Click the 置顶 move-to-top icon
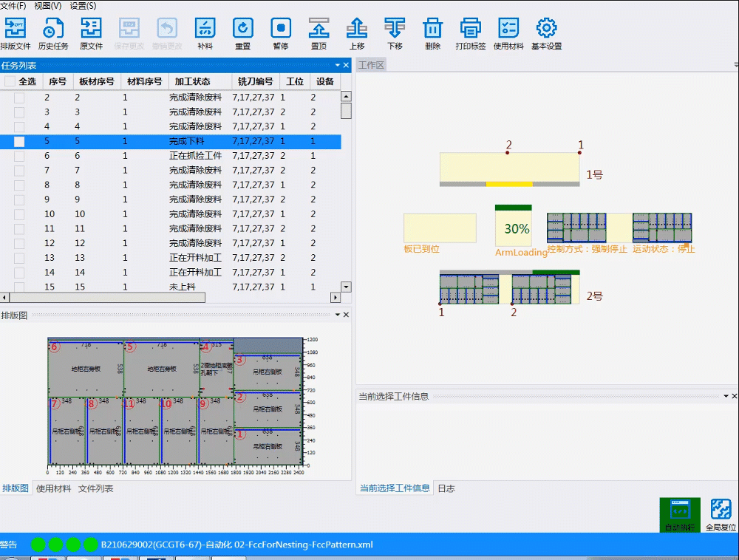Viewport: 739px width, 560px height. pyautogui.click(x=319, y=33)
